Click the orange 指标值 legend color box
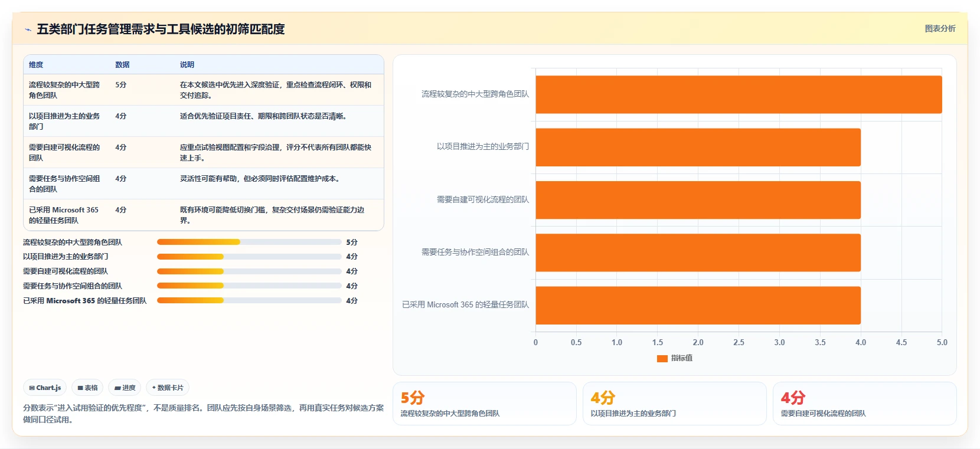This screenshot has height=449, width=980. (x=662, y=359)
